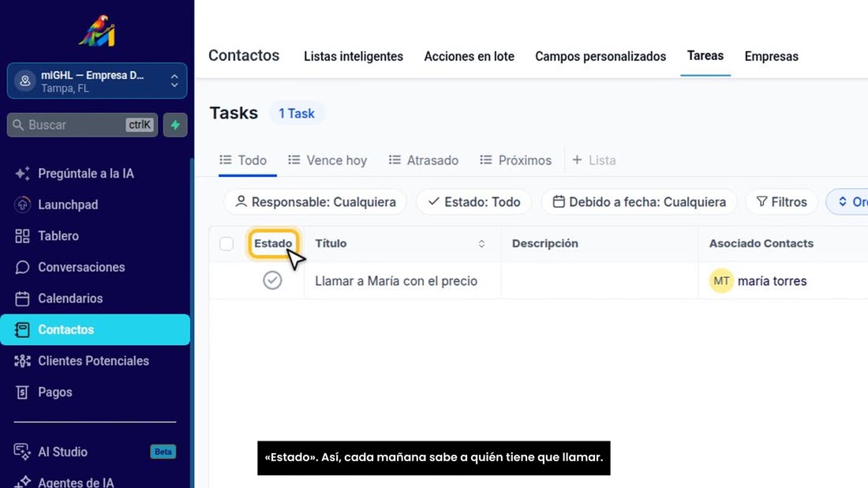This screenshot has height=488, width=868.
Task: Open Filtros panel
Action: point(782,202)
